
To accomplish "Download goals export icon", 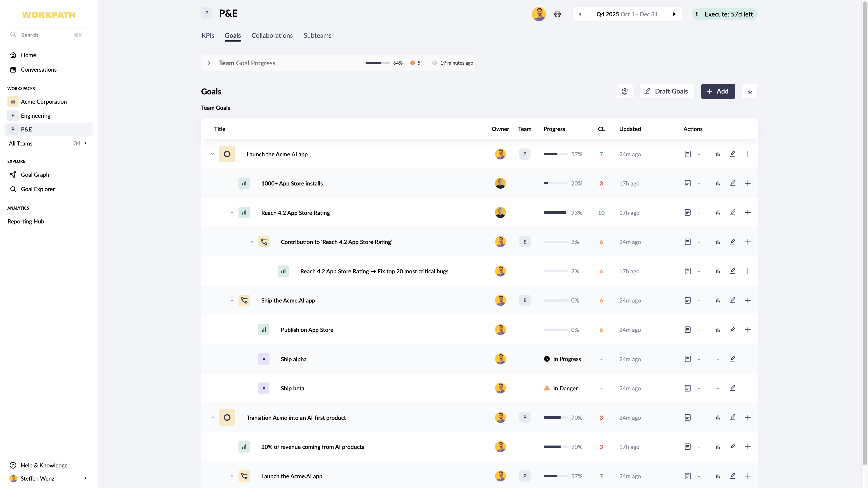I will [x=750, y=91].
